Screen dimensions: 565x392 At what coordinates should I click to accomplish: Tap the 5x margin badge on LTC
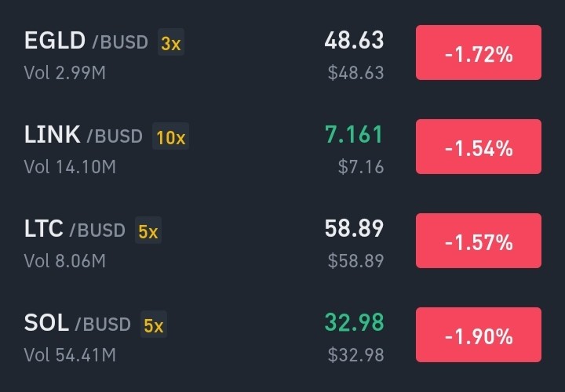(148, 230)
